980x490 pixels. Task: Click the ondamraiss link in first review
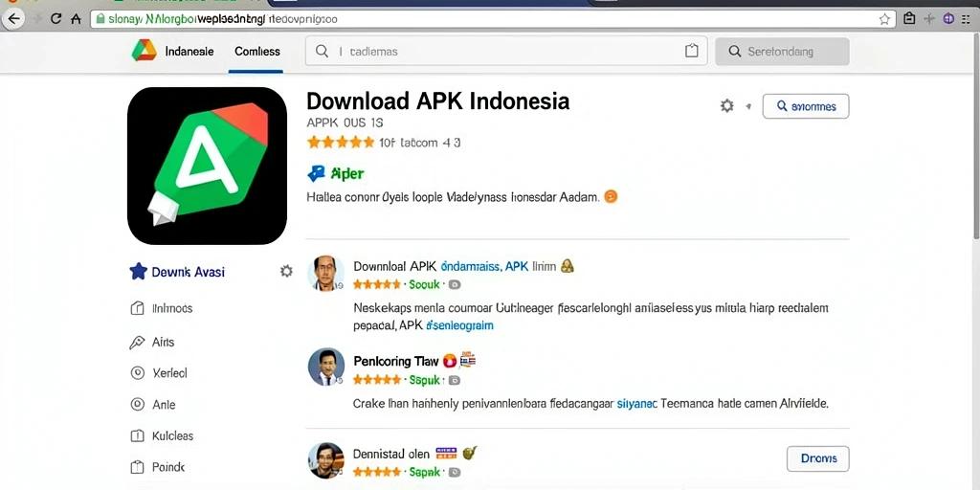[x=470, y=266]
